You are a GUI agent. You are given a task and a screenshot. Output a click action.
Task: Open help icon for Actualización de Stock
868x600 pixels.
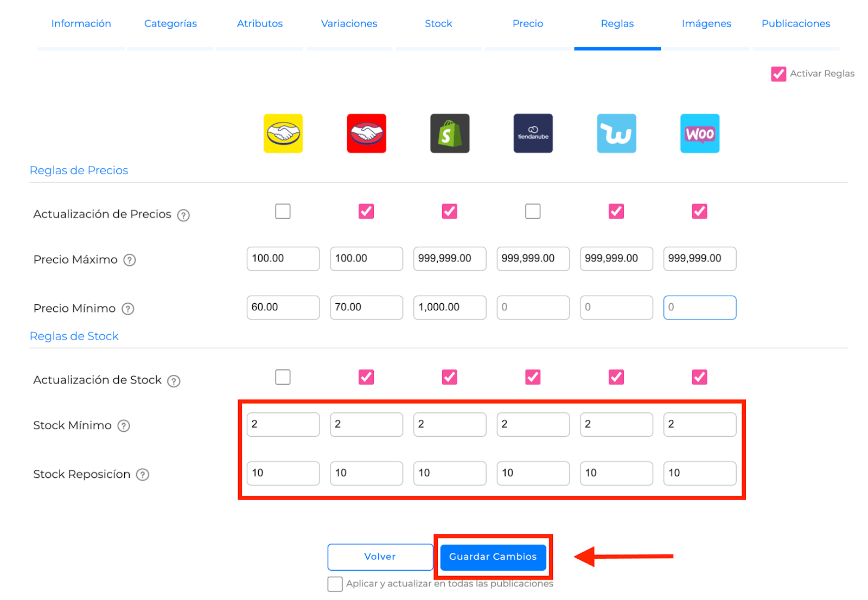[x=174, y=381]
